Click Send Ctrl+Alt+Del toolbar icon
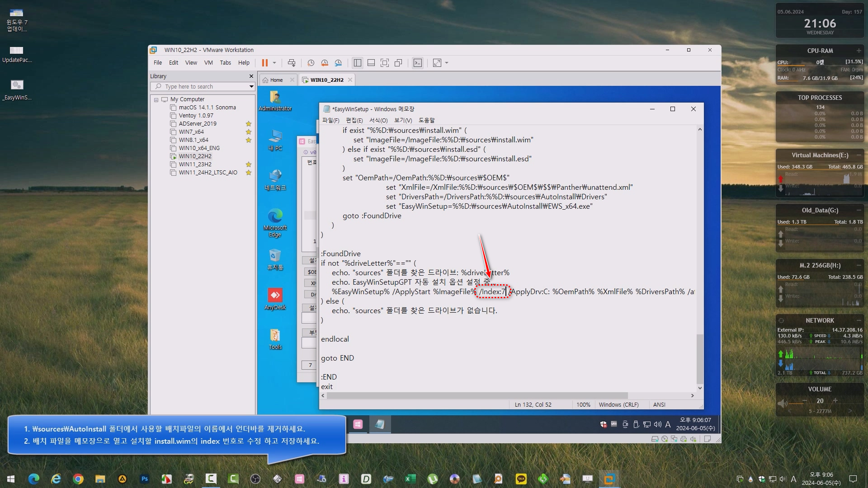The height and width of the screenshot is (488, 868). pyautogui.click(x=292, y=63)
